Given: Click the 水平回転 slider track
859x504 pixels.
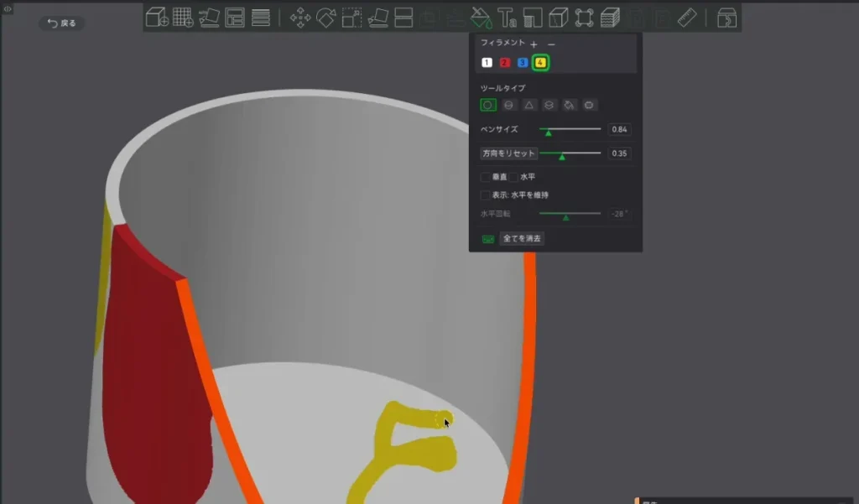Looking at the screenshot, I should click(x=570, y=214).
